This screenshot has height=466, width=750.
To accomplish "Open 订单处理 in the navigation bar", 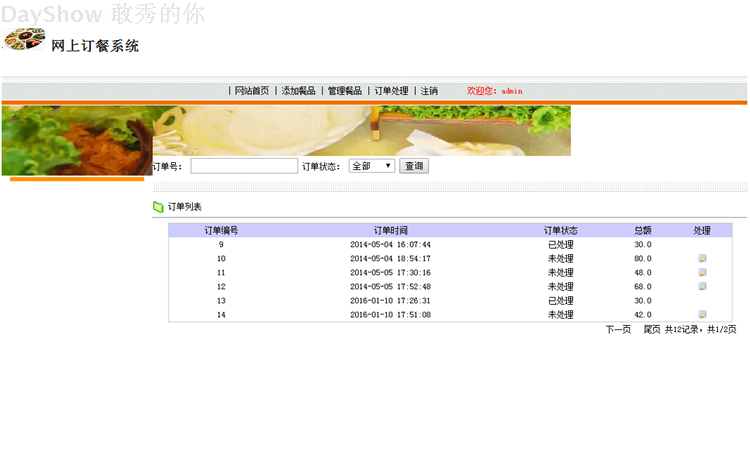I will [391, 91].
